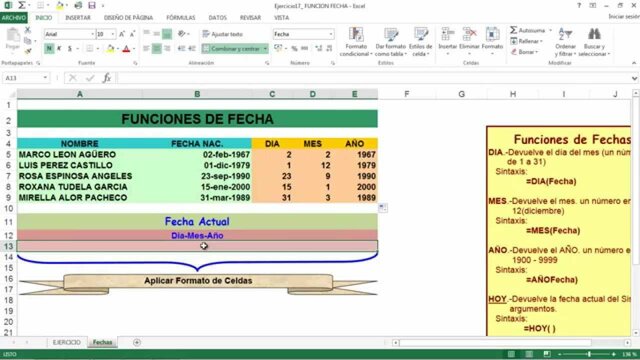This screenshot has width=640, height=360.
Task: Click the fx insert function icon
Action: click(x=107, y=78)
